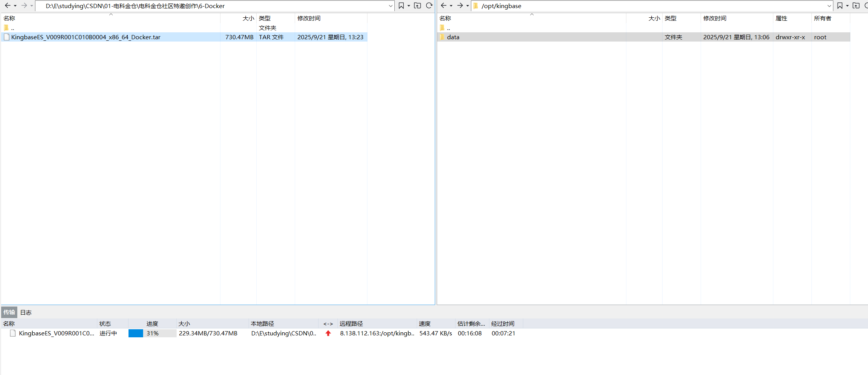Go to parent folder in remote pane toolbar

pos(856,5)
